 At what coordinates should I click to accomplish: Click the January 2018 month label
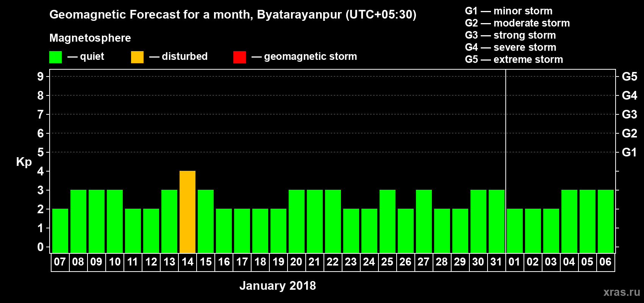click(278, 286)
